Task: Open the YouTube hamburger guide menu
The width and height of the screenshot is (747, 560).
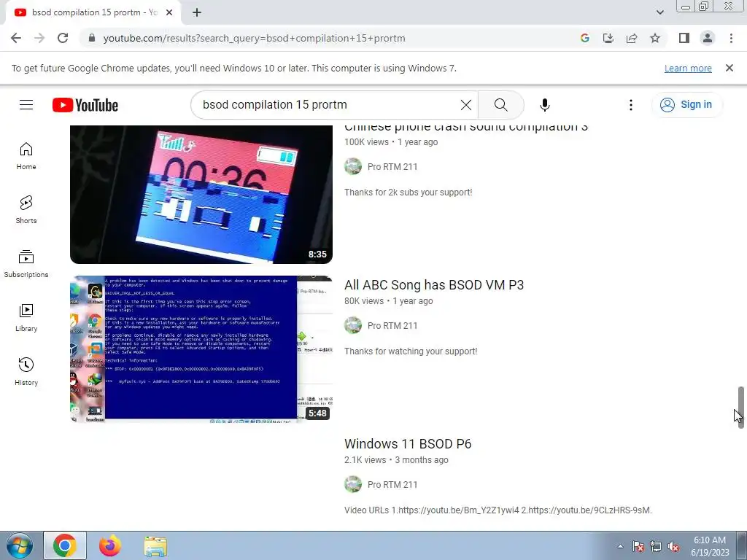Action: click(x=26, y=105)
